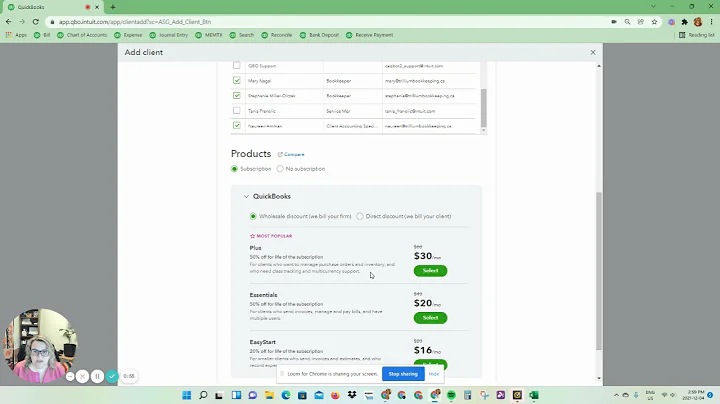Click Stop sharing in the Loom bar
The height and width of the screenshot is (404, 720).
click(403, 374)
